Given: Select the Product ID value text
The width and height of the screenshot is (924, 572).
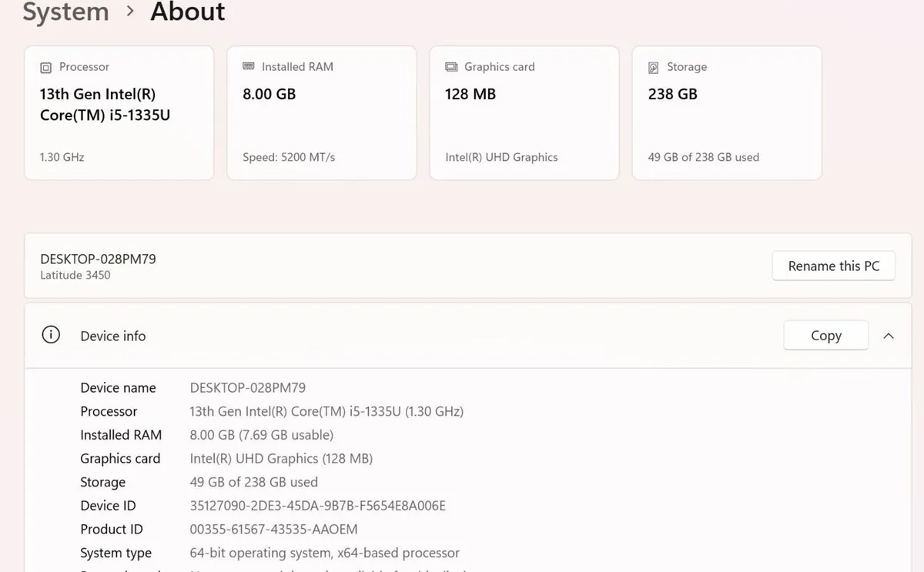Looking at the screenshot, I should click(x=273, y=529).
